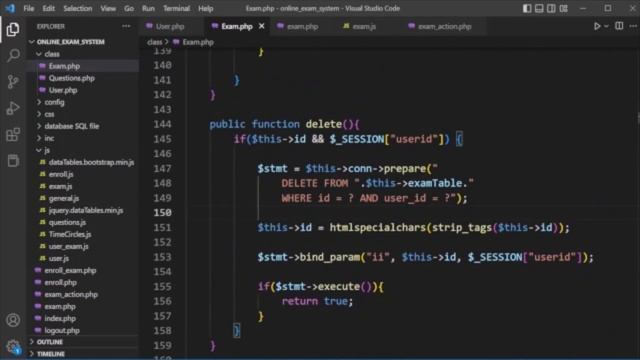Screen dimensions: 640x360
Task: Open dataTables.bootstrap.min.js file
Action: pos(91,162)
